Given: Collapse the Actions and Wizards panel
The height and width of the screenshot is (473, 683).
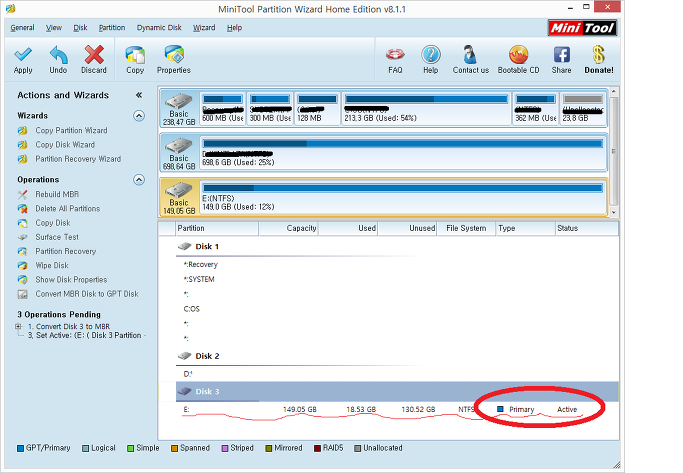Looking at the screenshot, I should [139, 95].
